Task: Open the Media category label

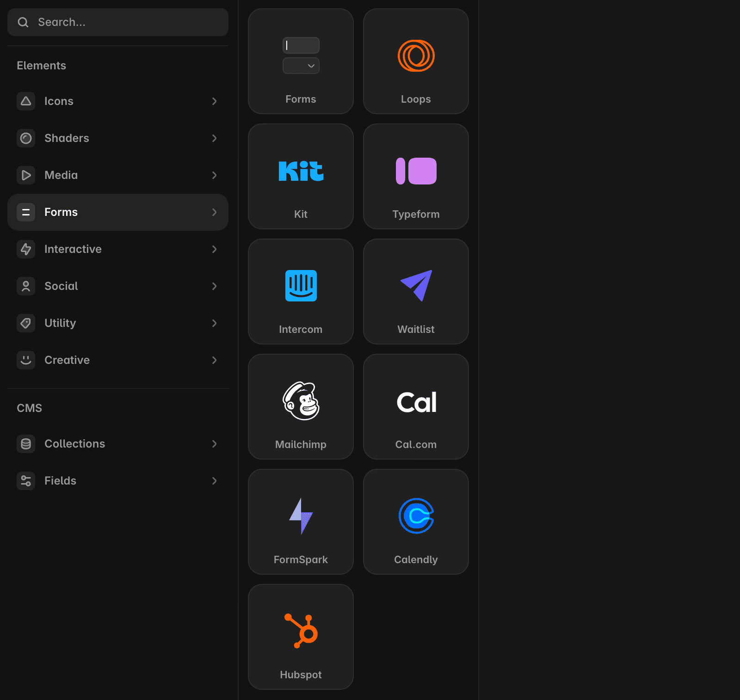Action: [61, 175]
